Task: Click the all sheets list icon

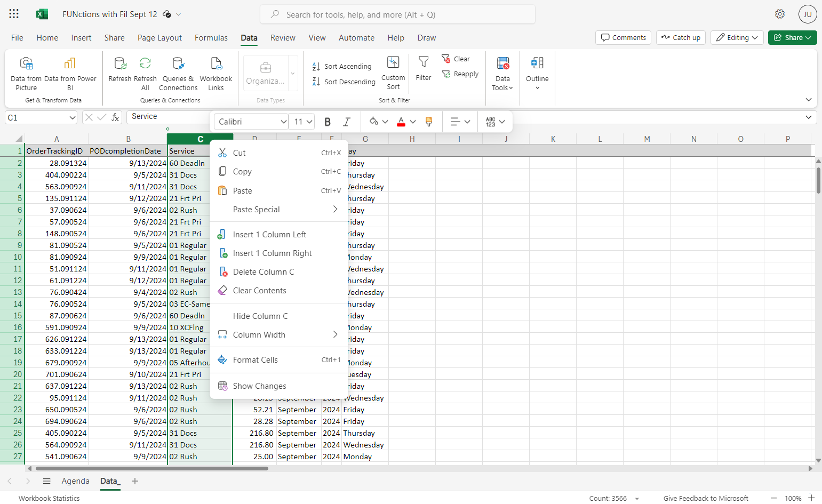Action: click(x=47, y=481)
